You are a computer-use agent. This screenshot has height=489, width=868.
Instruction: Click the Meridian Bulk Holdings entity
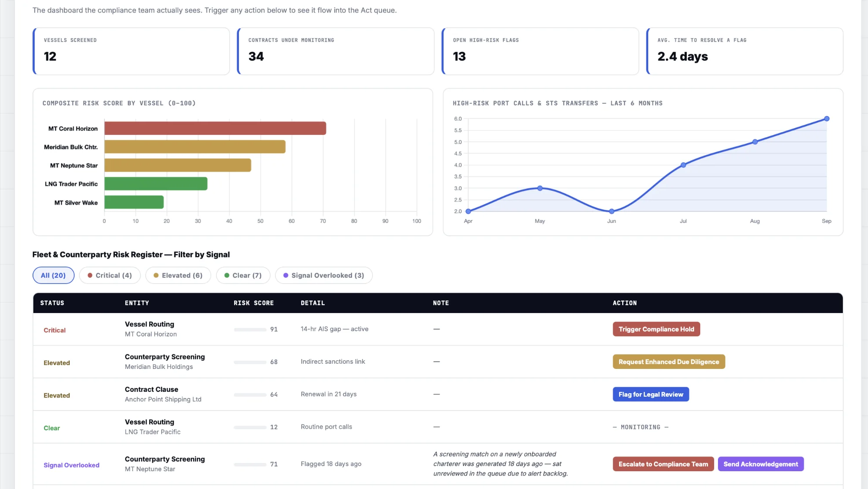click(159, 367)
